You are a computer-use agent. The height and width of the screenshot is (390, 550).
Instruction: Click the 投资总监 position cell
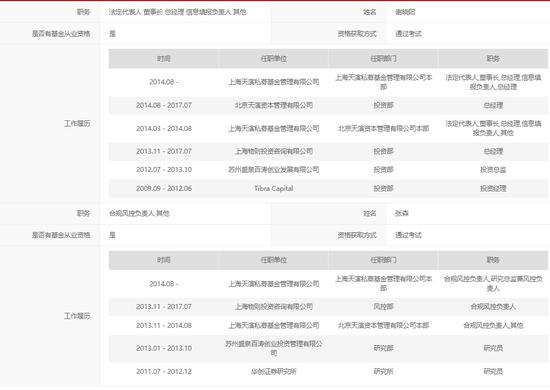pyautogui.click(x=493, y=170)
